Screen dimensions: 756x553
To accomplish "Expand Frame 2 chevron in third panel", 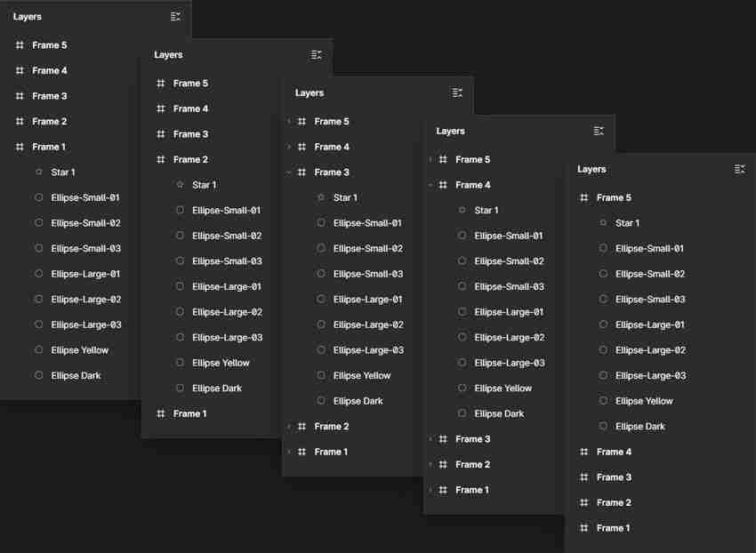I will point(288,426).
